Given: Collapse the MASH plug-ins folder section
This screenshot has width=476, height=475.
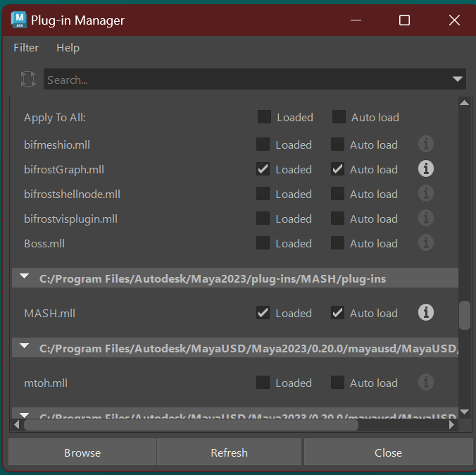Looking at the screenshot, I should tap(25, 278).
